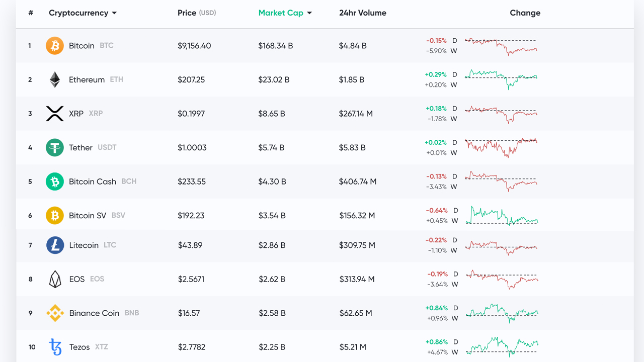Click the Tezos logo icon
Viewport: 644px width, 362px height.
click(55, 347)
